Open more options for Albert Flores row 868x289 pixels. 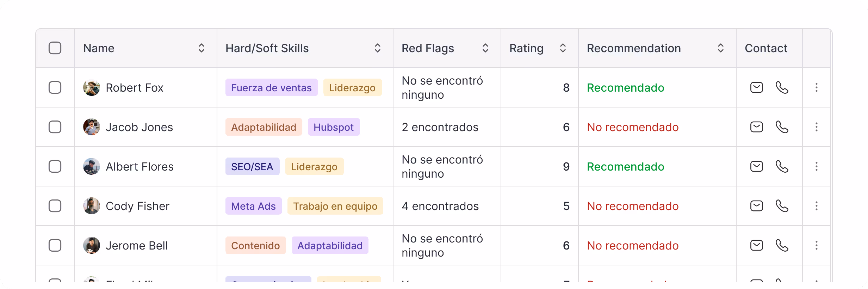point(816,166)
